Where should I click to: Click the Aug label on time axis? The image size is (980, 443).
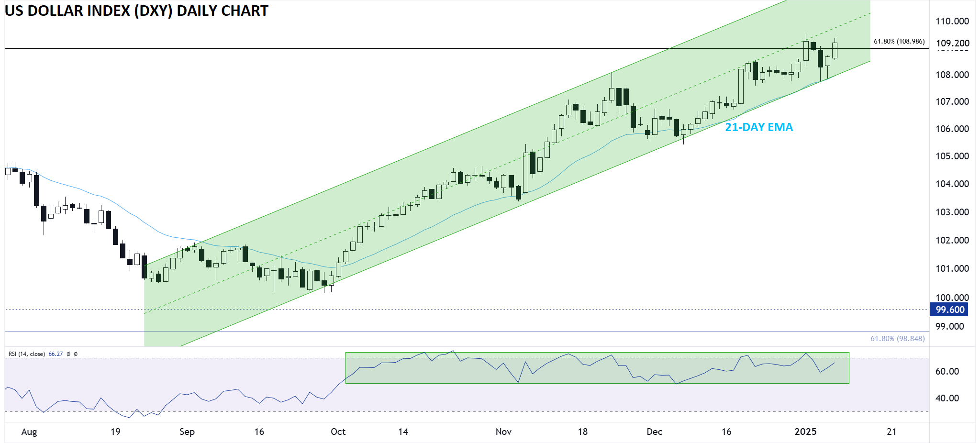coord(29,432)
